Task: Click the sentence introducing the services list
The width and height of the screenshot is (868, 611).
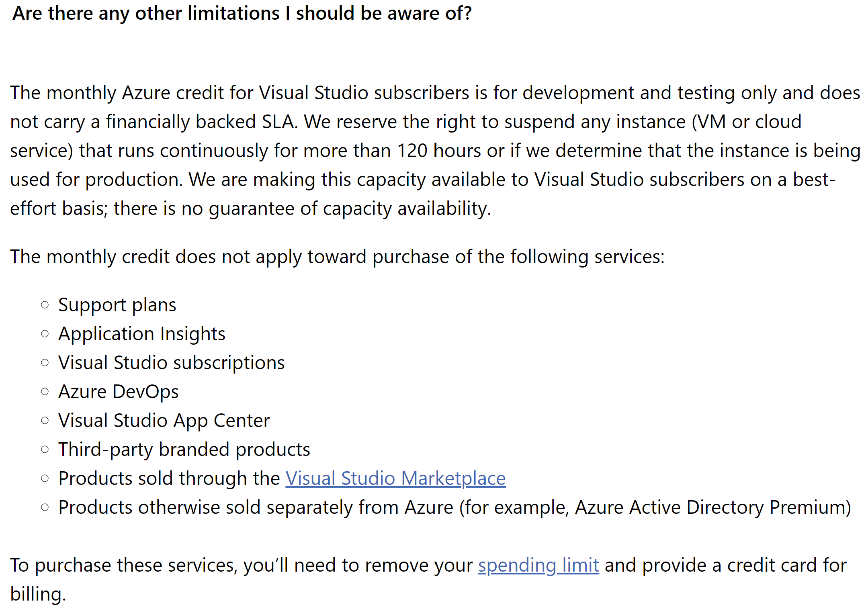Action: [338, 257]
